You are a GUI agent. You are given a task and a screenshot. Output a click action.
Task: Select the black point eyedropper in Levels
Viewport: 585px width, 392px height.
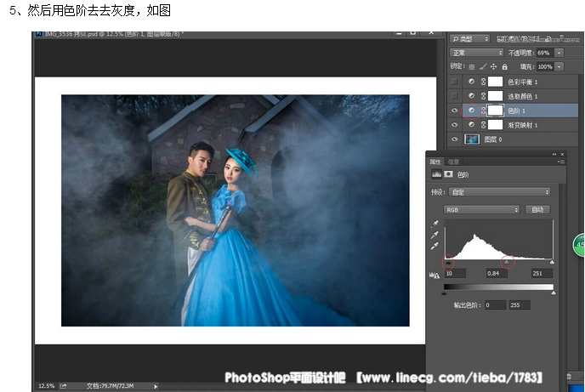(x=434, y=224)
